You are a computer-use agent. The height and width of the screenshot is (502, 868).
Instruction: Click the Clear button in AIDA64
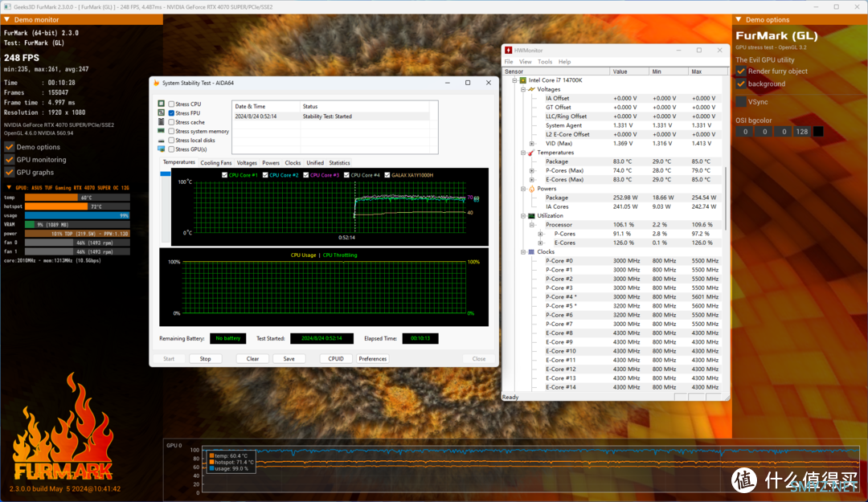pyautogui.click(x=252, y=359)
